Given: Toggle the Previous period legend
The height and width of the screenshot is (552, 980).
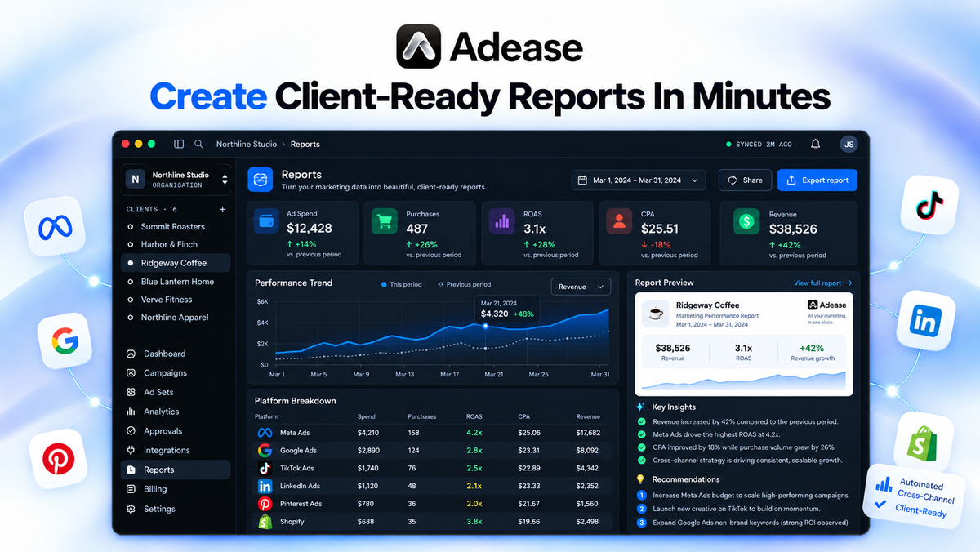Looking at the screenshot, I should click(x=465, y=285).
